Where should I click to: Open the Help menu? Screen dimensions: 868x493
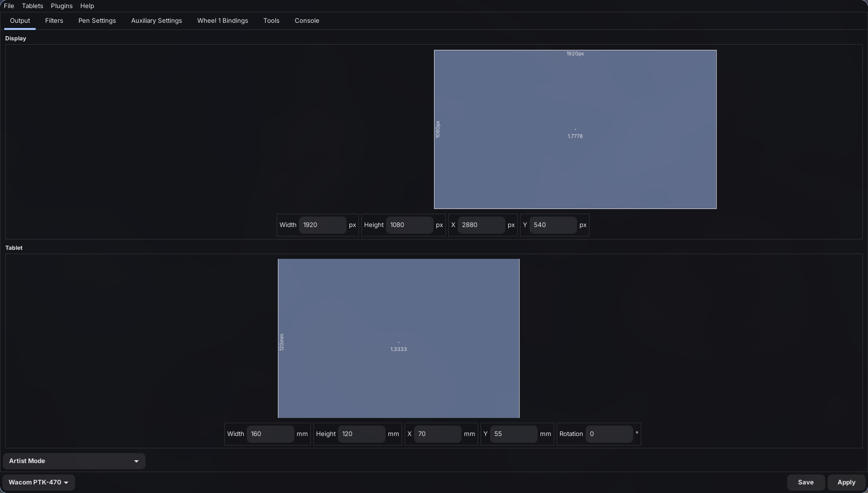[x=87, y=6]
